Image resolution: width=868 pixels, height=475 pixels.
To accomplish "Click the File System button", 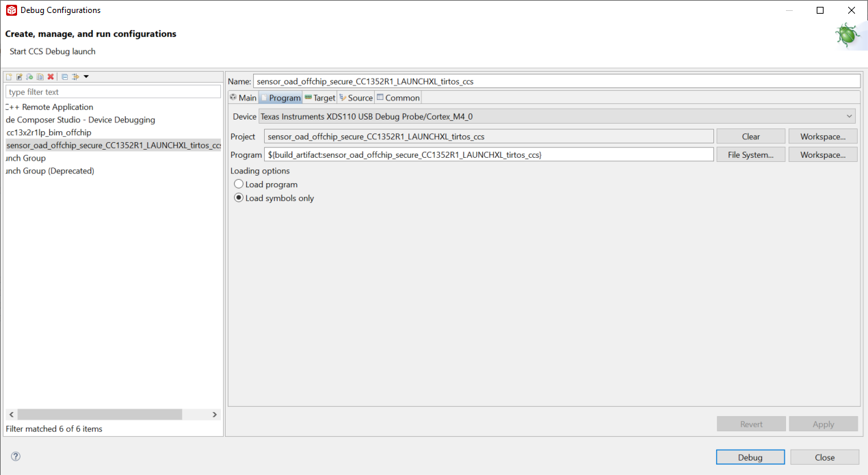I will 751,155.
